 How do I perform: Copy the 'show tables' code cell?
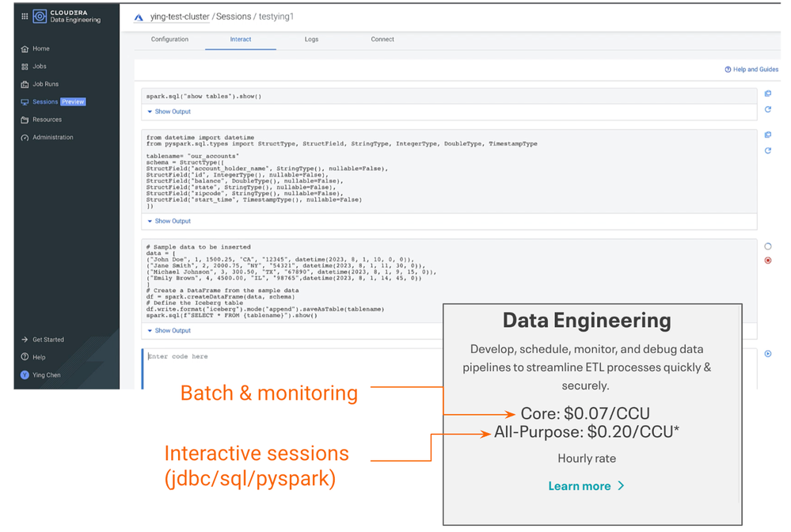(x=767, y=93)
